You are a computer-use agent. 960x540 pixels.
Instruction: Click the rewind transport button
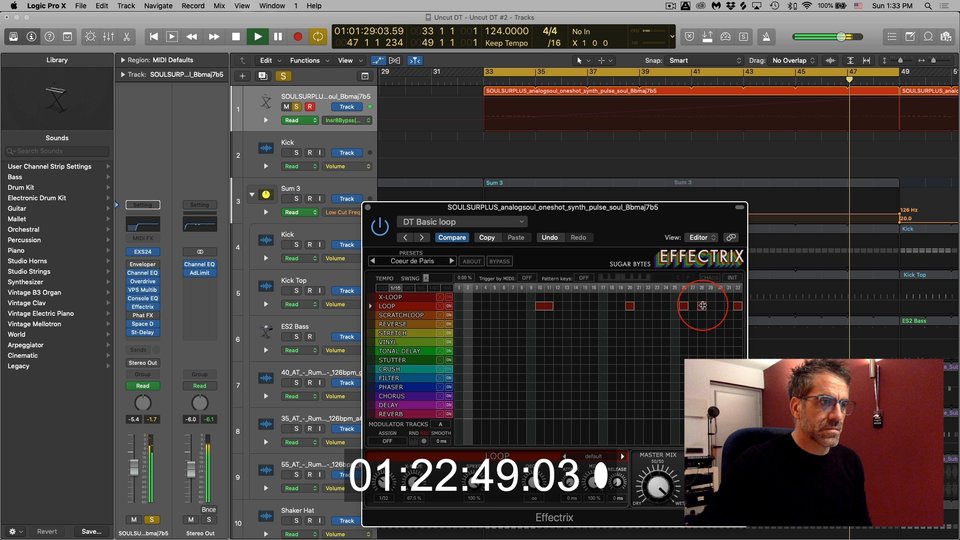click(192, 37)
